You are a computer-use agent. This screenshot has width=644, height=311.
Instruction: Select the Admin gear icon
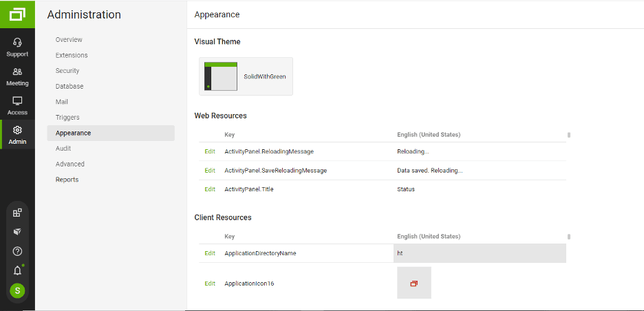coord(17,130)
